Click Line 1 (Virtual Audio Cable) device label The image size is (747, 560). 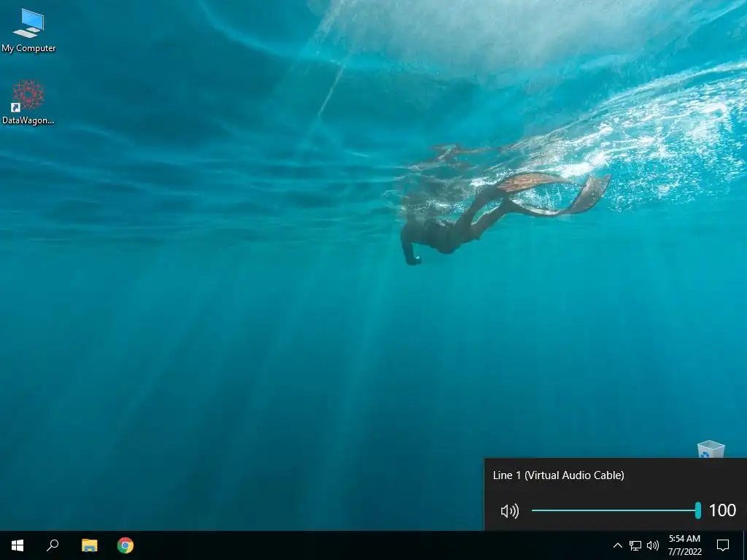coord(558,475)
